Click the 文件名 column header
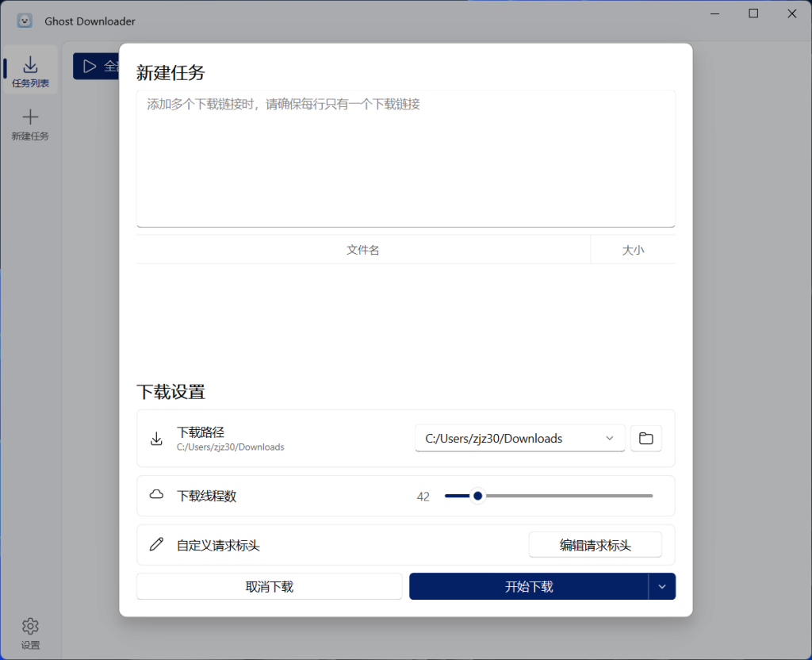This screenshot has height=660, width=812. click(363, 250)
